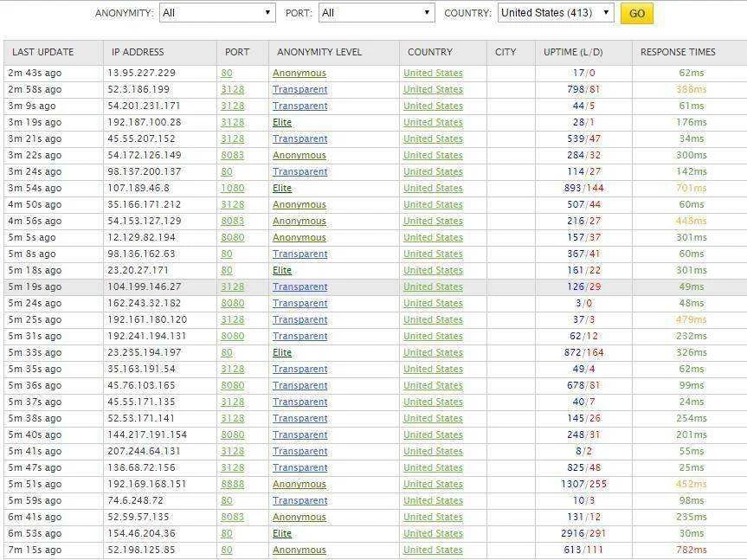Open the Elite link for 192.187.100.28
The height and width of the screenshot is (560, 747).
pos(282,122)
